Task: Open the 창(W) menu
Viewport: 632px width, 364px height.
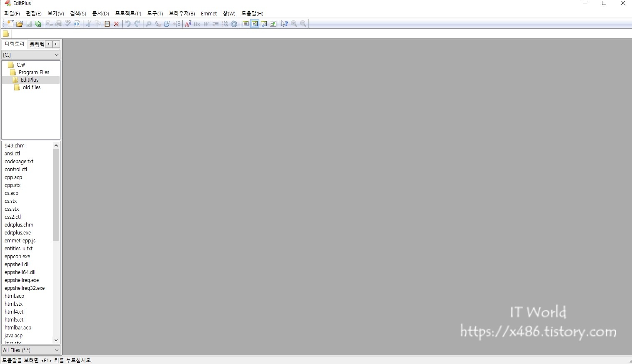Action: [229, 13]
